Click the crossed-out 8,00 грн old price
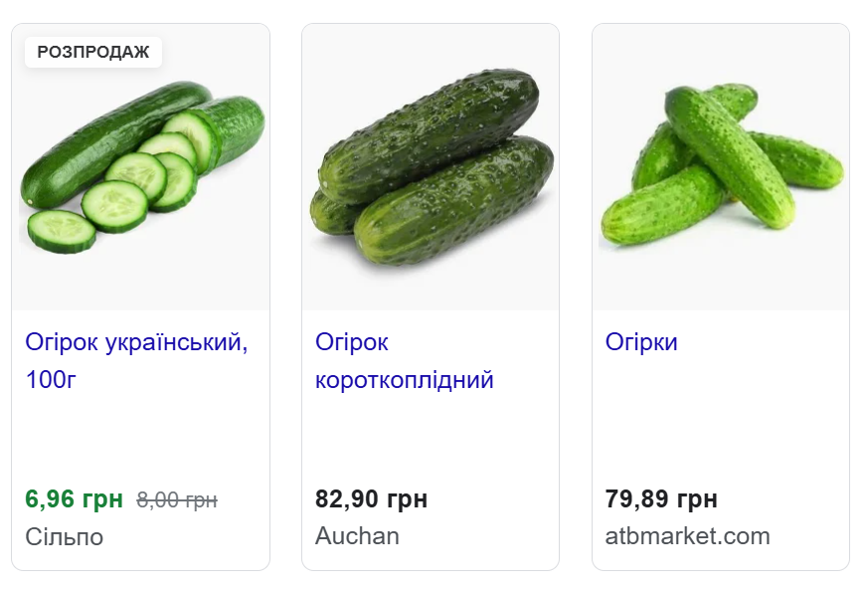 177,499
